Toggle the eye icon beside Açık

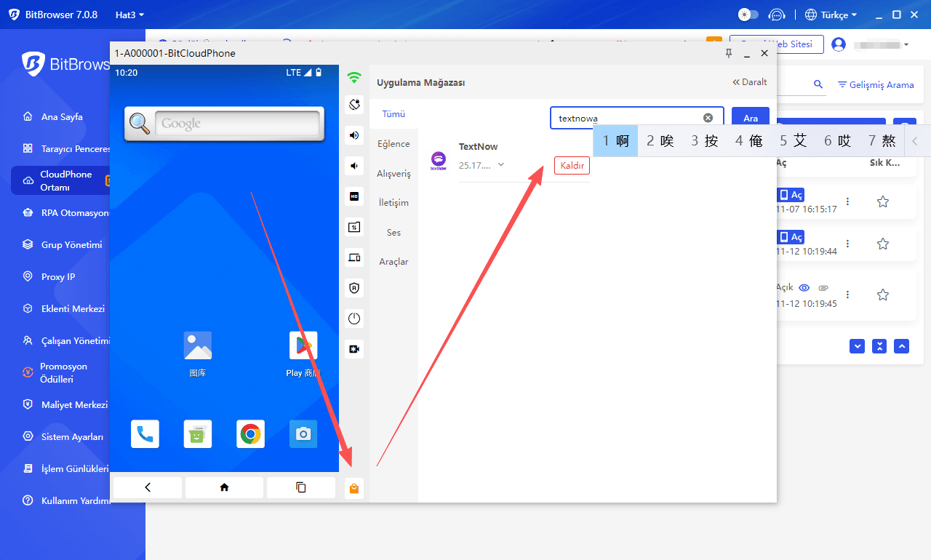804,288
